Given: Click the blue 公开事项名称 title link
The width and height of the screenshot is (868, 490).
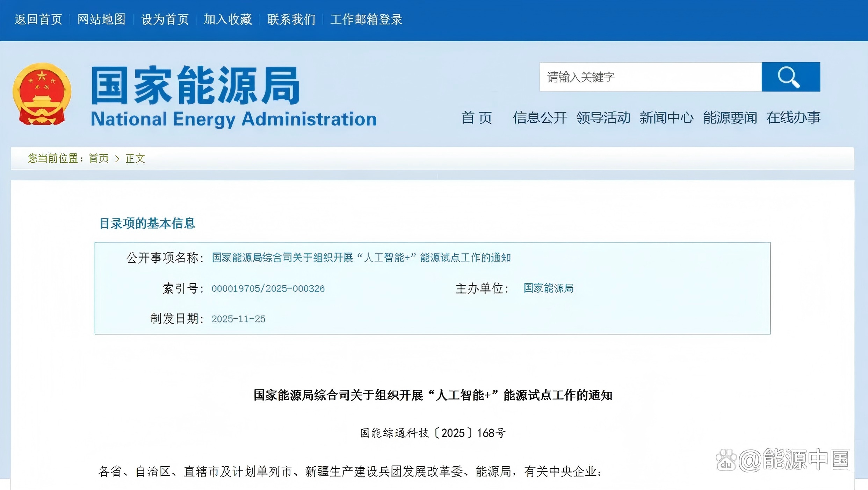Looking at the screenshot, I should [x=361, y=258].
